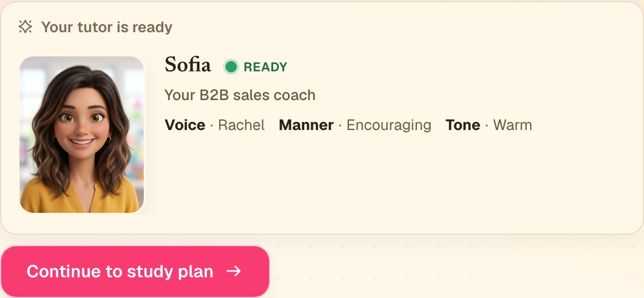Select the Warm tone value
Screen dimensions: 644x298
tap(512, 125)
